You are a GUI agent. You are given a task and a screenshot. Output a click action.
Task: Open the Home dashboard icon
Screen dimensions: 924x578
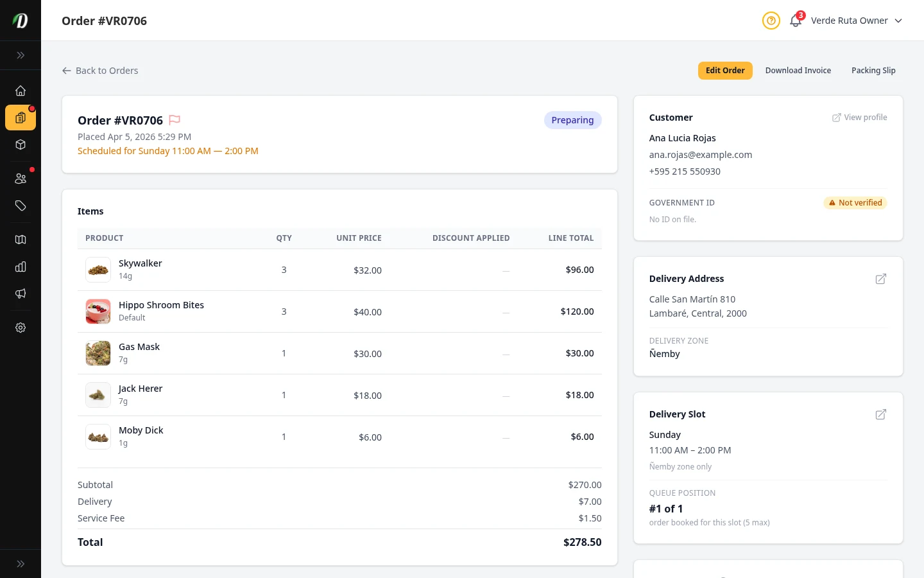tap(21, 91)
